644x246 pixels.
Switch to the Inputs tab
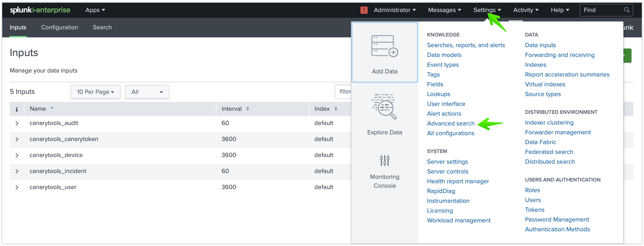point(18,27)
